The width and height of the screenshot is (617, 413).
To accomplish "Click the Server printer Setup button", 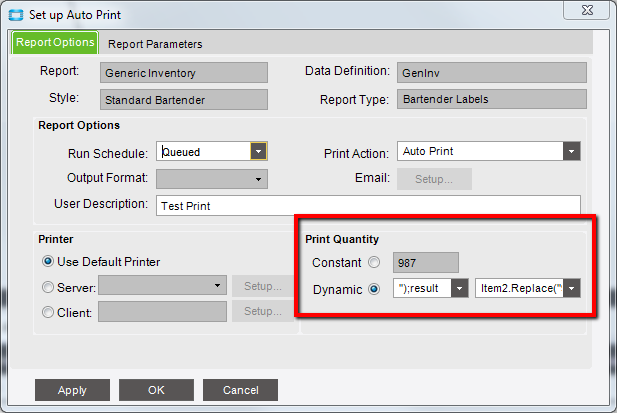I will (x=262, y=286).
